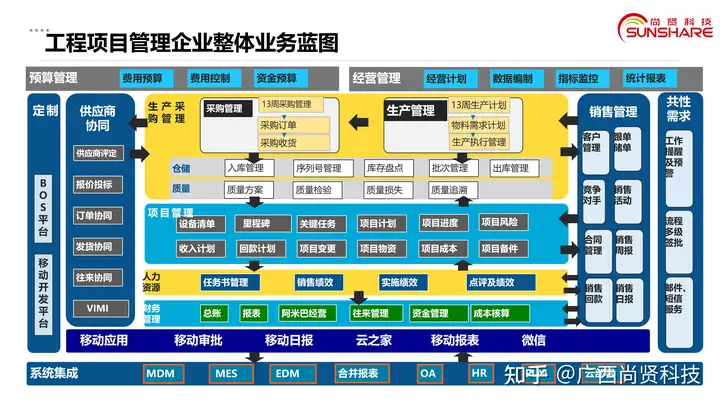The width and height of the screenshot is (720, 405).
Task: Click the 收入计划 box
Action: (201, 249)
